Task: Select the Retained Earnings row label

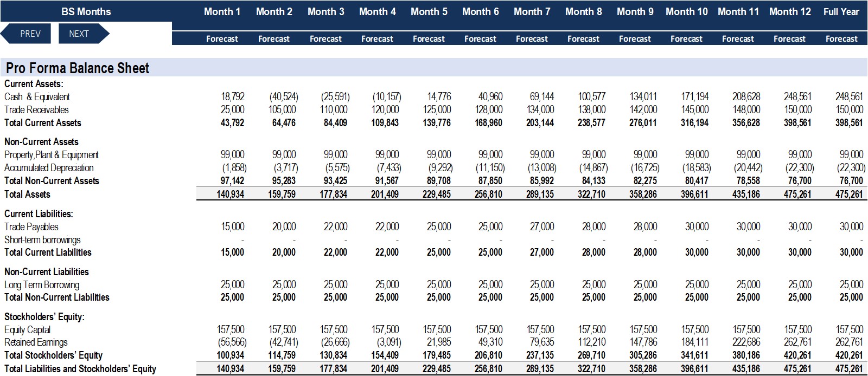Action: click(x=36, y=342)
